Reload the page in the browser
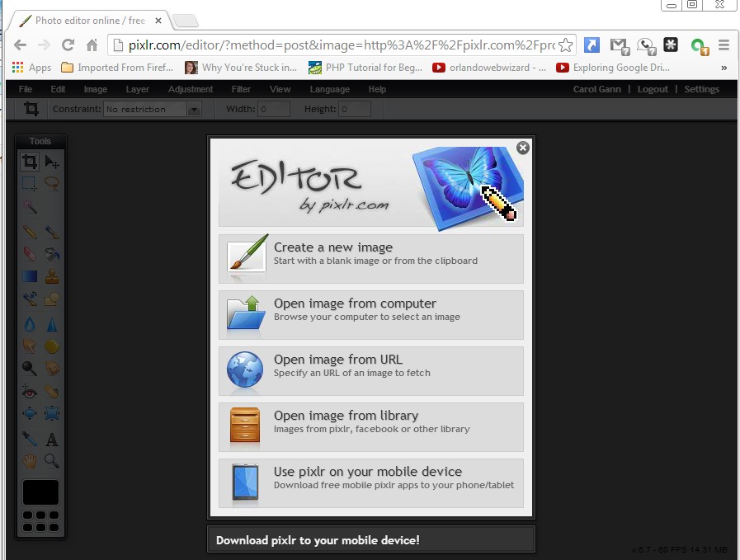This screenshot has height=560, width=740. coord(68,45)
